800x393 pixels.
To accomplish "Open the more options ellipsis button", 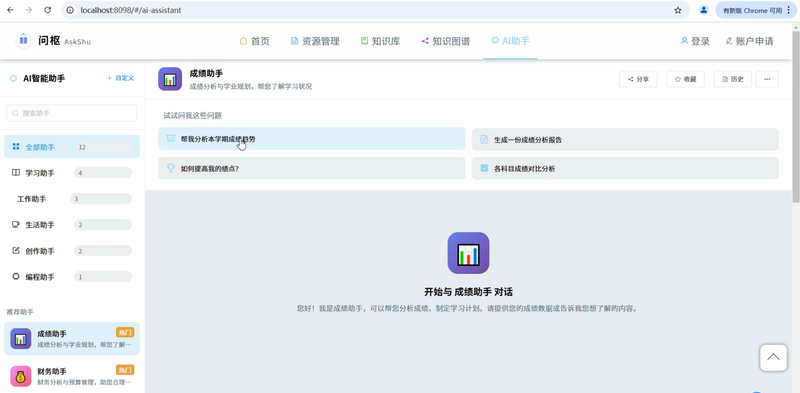I will tap(767, 79).
